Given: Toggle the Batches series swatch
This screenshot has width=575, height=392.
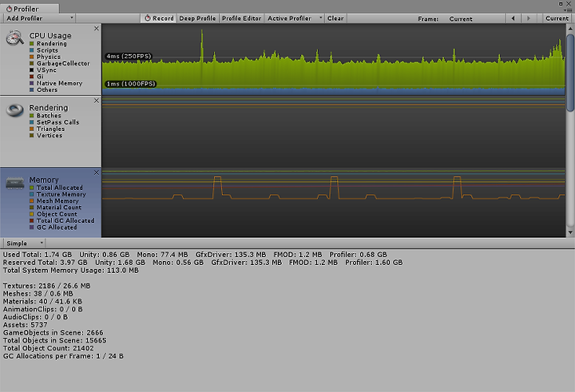Looking at the screenshot, I should coord(31,116).
